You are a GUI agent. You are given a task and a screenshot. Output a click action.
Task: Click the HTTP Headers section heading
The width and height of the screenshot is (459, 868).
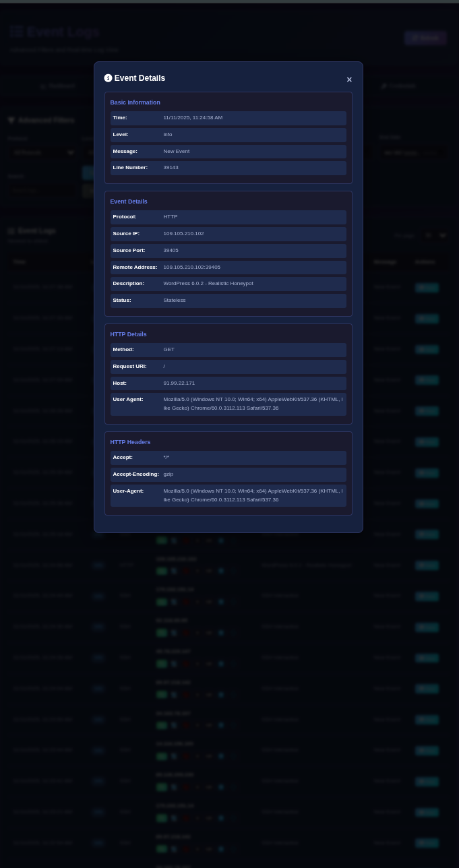coord(130,442)
